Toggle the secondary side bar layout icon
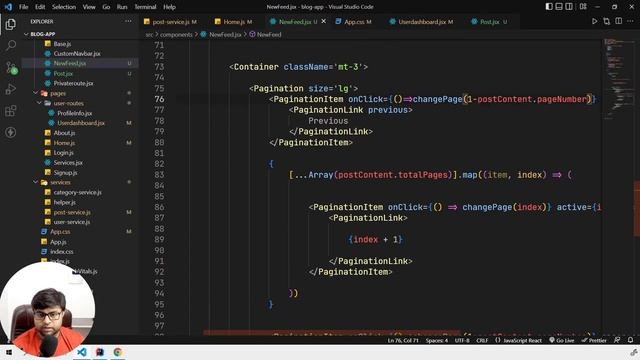The height and width of the screenshot is (360, 640). coord(569,7)
